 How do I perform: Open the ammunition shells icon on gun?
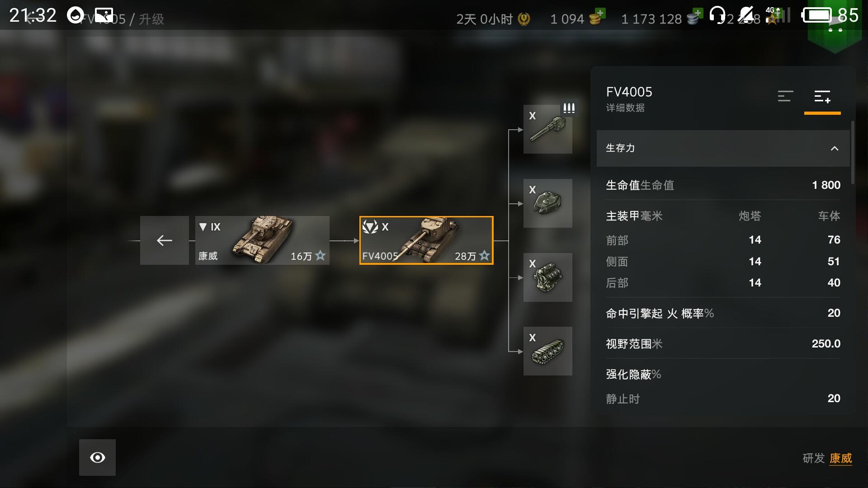[569, 108]
